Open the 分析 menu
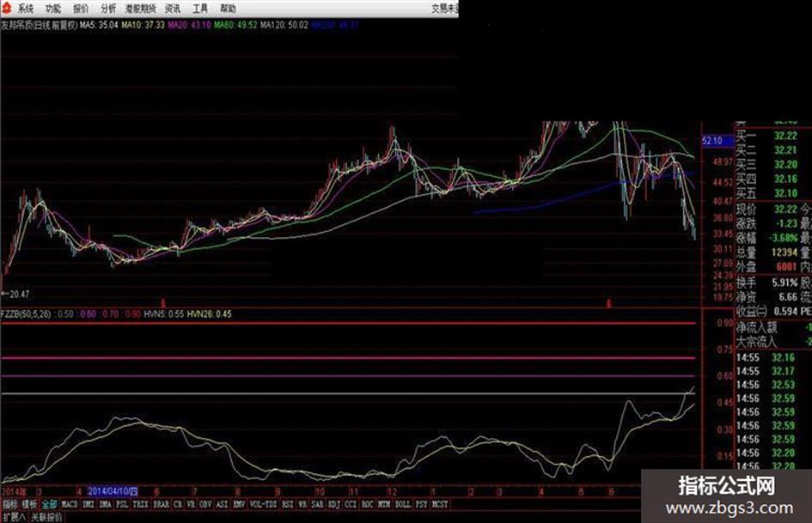This screenshot has width=812, height=523. pyautogui.click(x=108, y=9)
